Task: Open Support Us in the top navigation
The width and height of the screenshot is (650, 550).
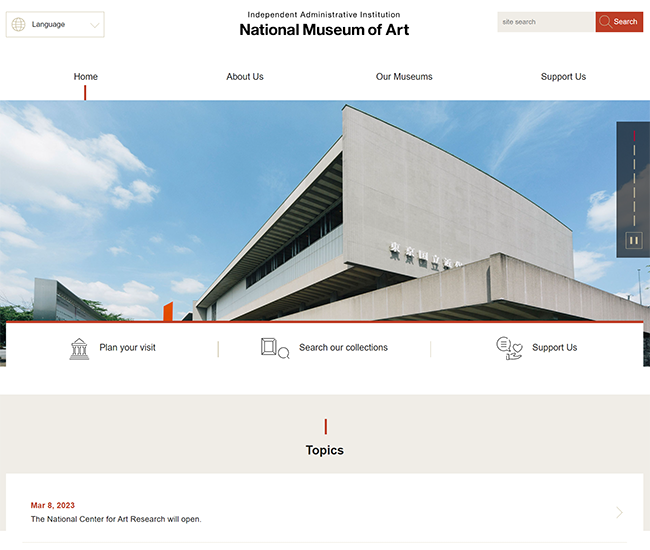Action: (x=563, y=77)
